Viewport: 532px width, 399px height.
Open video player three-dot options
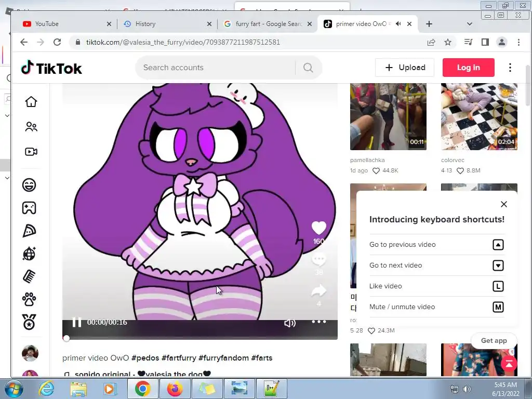(x=319, y=321)
